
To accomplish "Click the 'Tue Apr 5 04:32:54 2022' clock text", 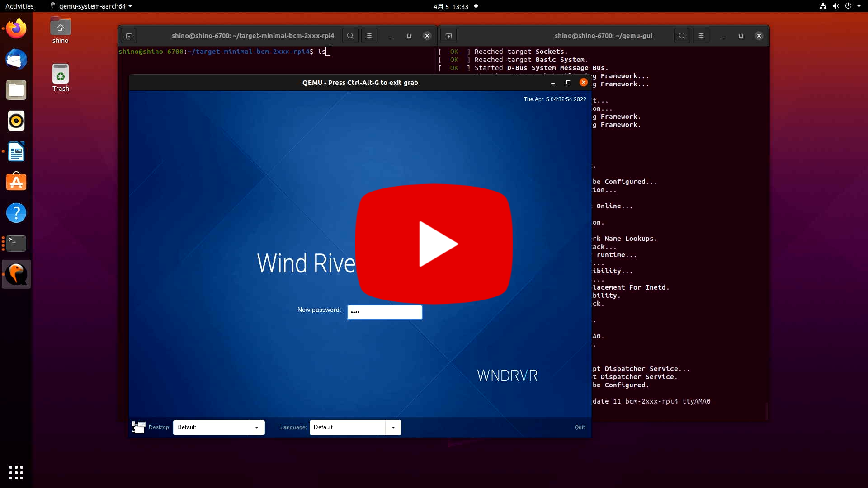I will point(555,99).
